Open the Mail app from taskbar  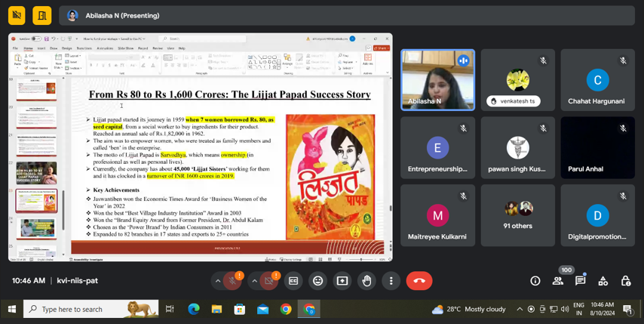point(263,309)
